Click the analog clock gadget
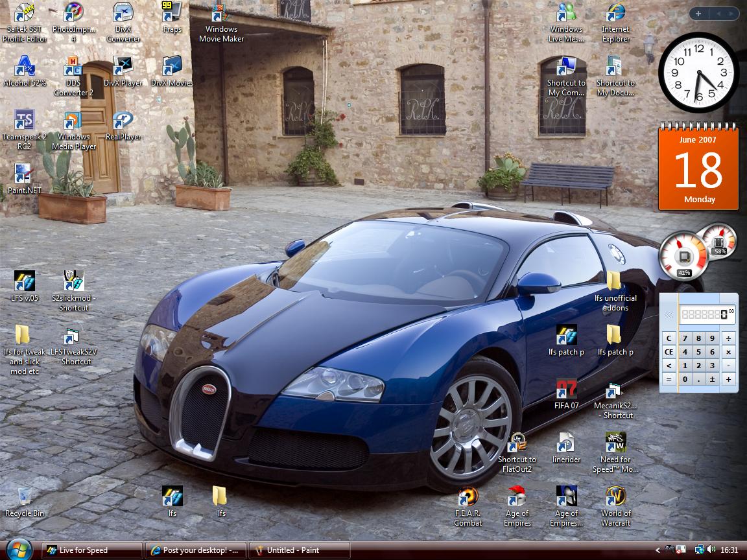This screenshot has width=747, height=560. point(699,73)
